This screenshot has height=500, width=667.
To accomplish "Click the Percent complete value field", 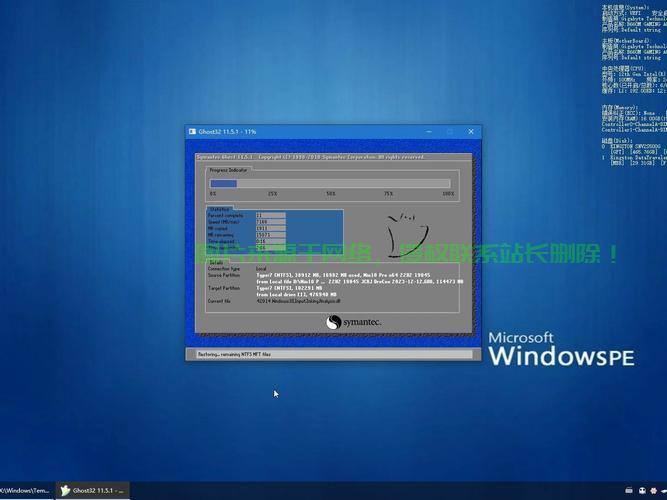I will [x=271, y=215].
